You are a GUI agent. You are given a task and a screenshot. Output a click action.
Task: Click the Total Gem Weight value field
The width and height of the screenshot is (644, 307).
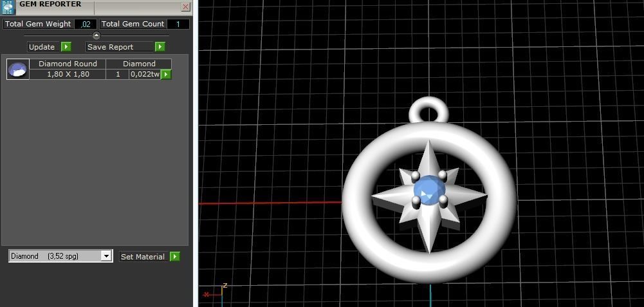(x=86, y=24)
